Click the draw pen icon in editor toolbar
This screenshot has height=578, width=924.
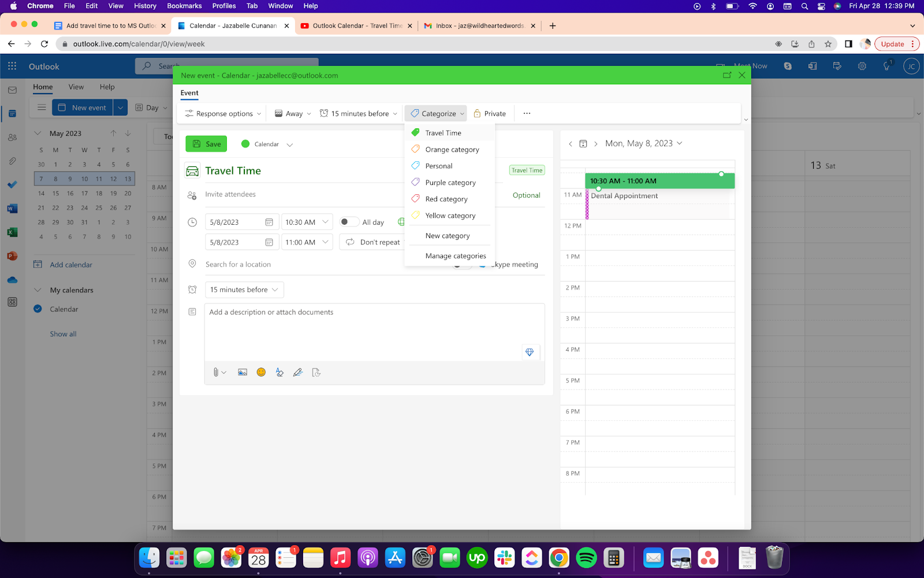click(x=298, y=372)
